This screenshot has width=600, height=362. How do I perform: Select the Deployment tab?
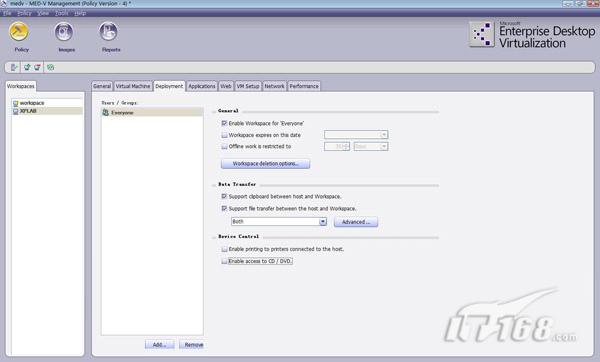tap(169, 86)
